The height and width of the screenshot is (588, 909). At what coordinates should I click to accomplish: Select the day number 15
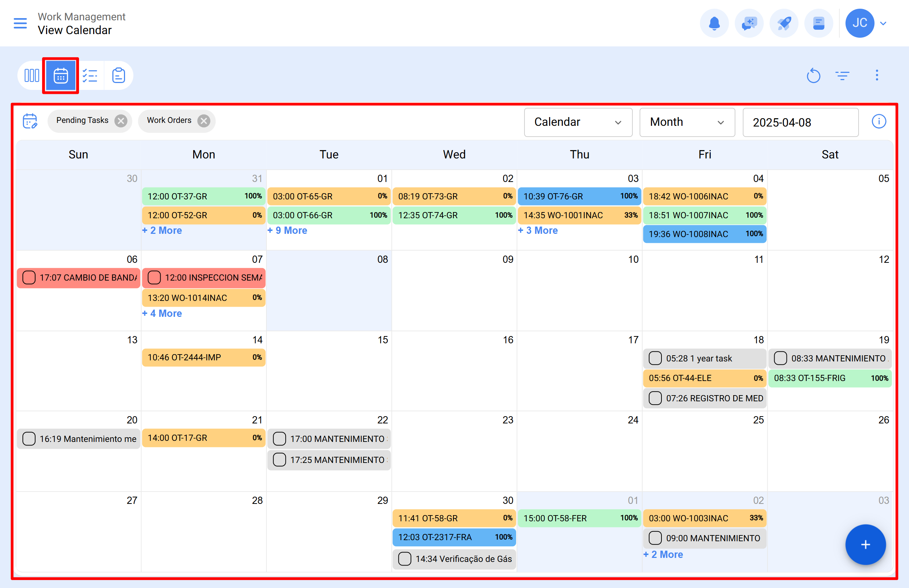(x=382, y=340)
